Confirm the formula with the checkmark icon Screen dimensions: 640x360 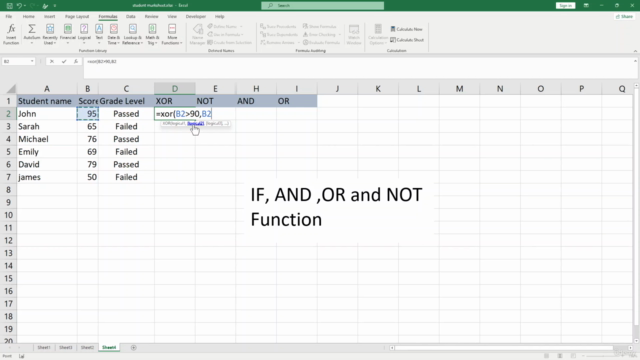[64, 61]
